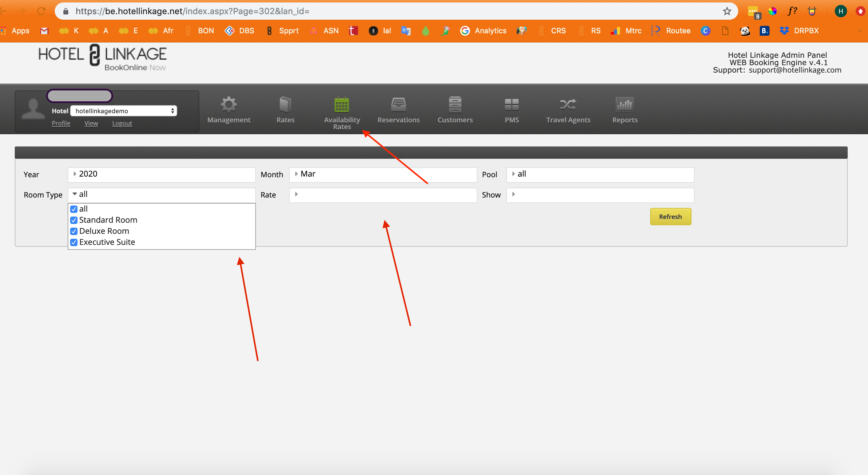Open Availability Rates calendar icon

(x=341, y=105)
